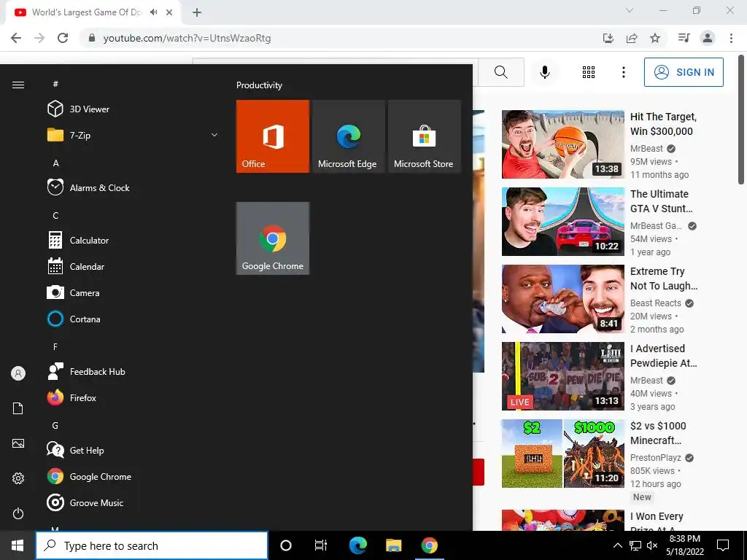Select the World's Largest Game tab
Viewport: 747px width, 560px height.
click(x=93, y=12)
